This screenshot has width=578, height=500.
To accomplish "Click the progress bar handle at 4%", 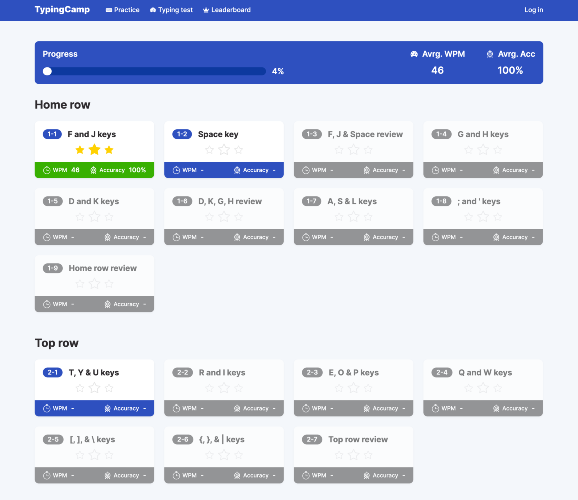I will point(47,71).
